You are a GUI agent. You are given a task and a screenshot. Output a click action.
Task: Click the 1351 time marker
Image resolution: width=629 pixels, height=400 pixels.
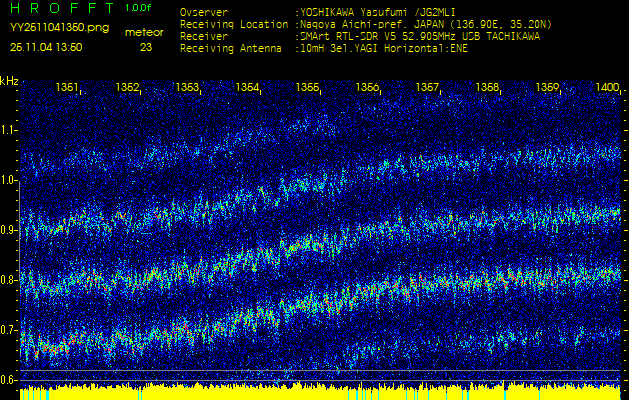coord(68,88)
